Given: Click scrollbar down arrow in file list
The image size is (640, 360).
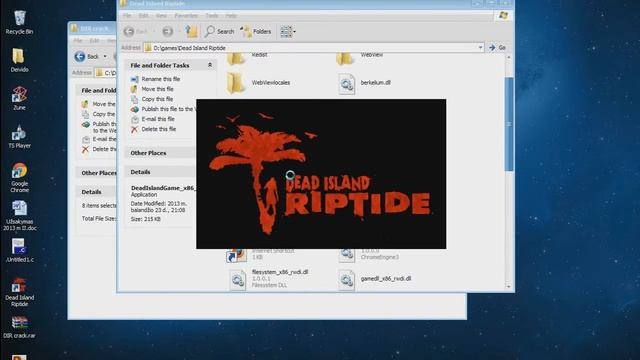Looking at the screenshot, I should click(x=509, y=287).
